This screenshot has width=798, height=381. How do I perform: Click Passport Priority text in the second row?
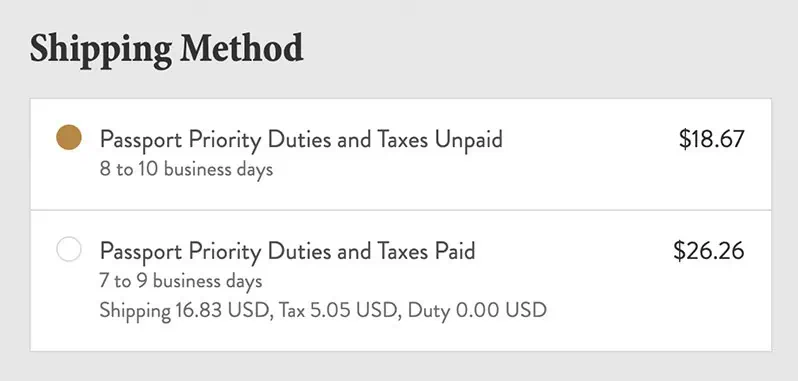coord(180,252)
